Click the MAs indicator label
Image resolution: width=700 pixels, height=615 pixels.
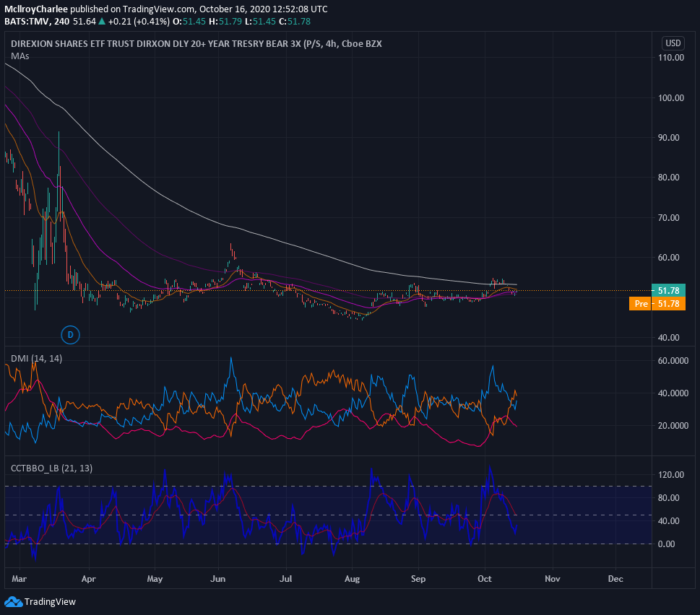(20, 56)
